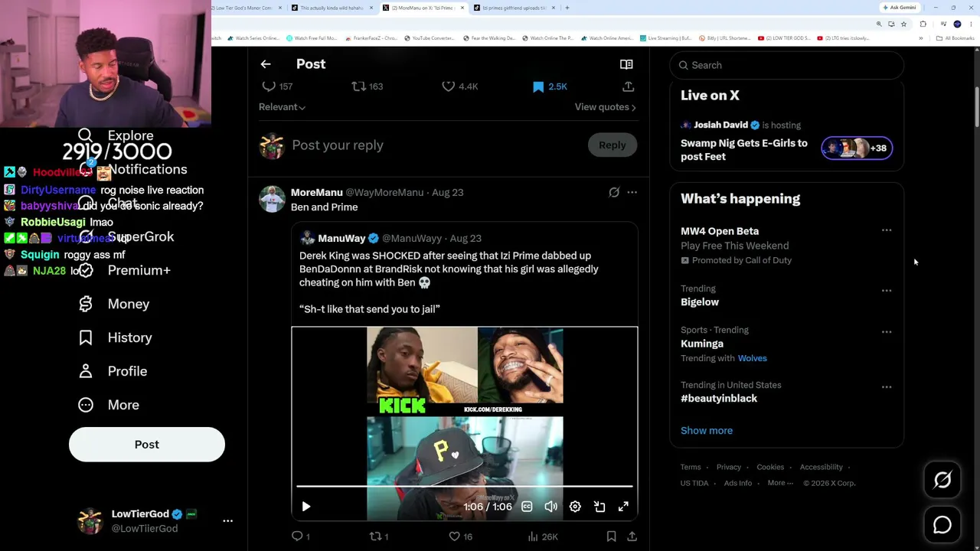The width and height of the screenshot is (980, 551).
Task: Open reader view book icon in Post header
Action: (x=626, y=64)
